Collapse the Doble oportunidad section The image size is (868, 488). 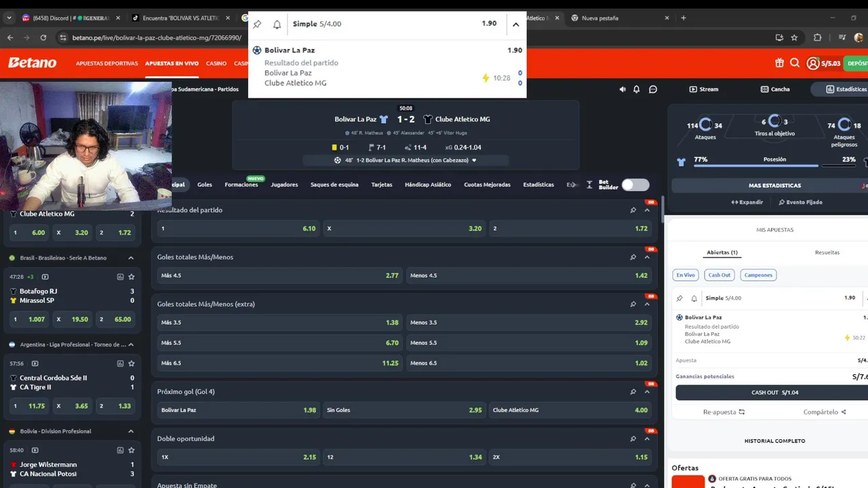tap(647, 439)
